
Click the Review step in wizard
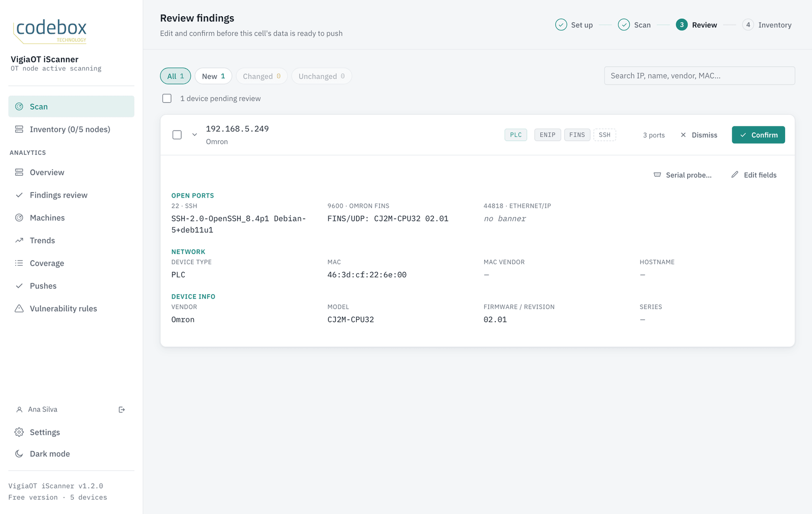tap(696, 25)
